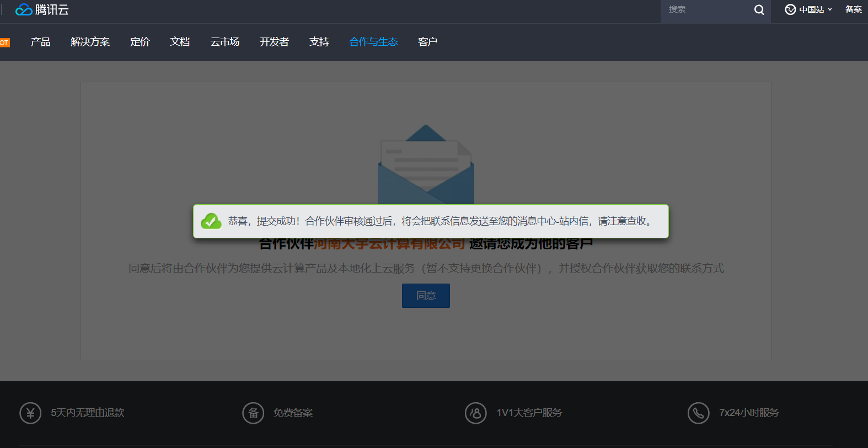
Task: Click 1V1大客户服务 footer text
Action: pos(529,413)
